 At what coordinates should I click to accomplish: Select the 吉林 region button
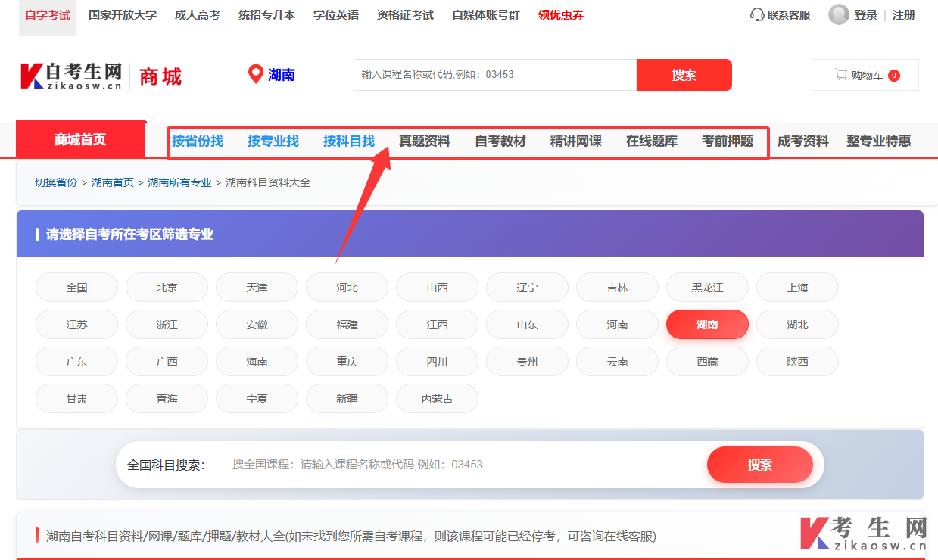point(617,288)
